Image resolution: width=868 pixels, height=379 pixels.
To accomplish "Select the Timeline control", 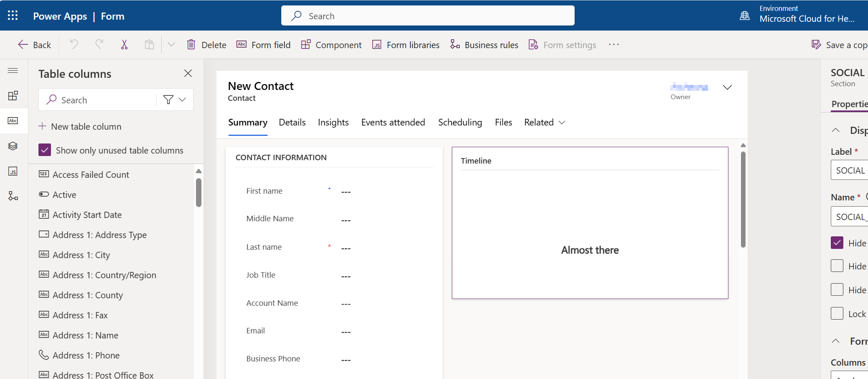I will point(590,223).
